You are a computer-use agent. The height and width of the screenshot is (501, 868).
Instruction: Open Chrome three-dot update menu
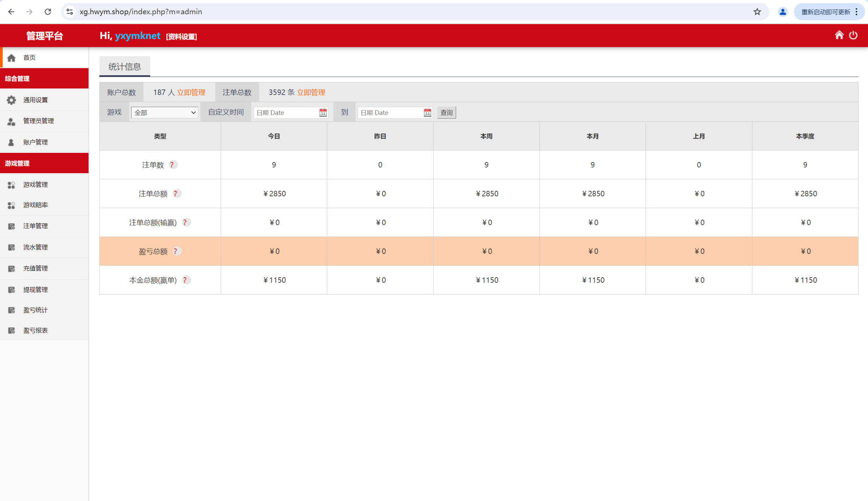(x=856, y=12)
